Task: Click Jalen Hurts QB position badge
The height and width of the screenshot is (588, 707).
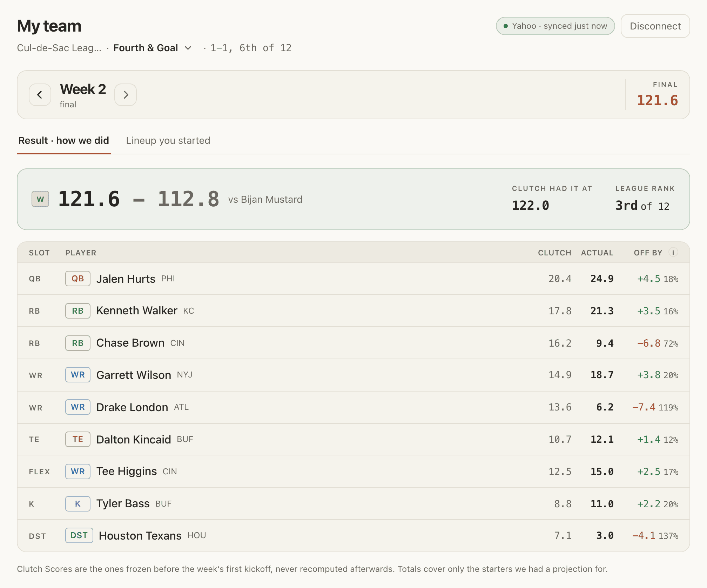Action: (78, 279)
